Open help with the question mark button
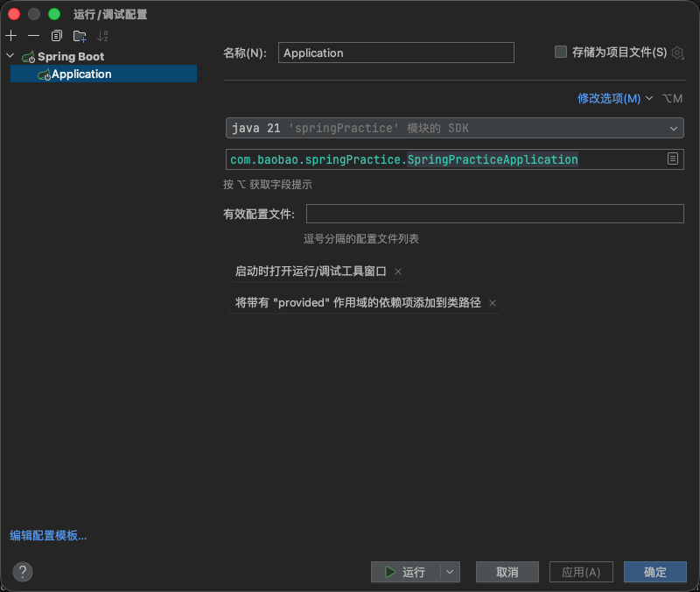The width and height of the screenshot is (700, 592). click(23, 572)
